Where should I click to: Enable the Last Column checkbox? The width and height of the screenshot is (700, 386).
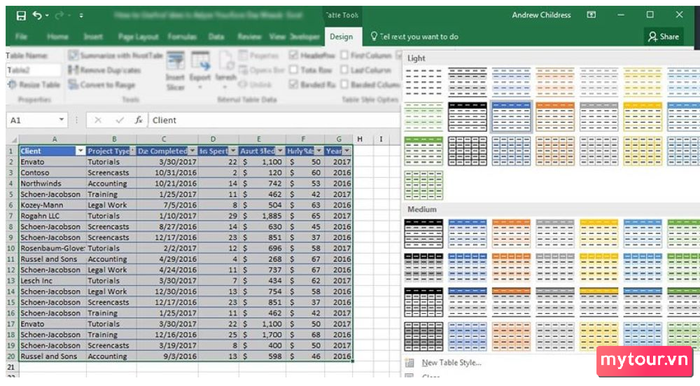click(x=344, y=70)
